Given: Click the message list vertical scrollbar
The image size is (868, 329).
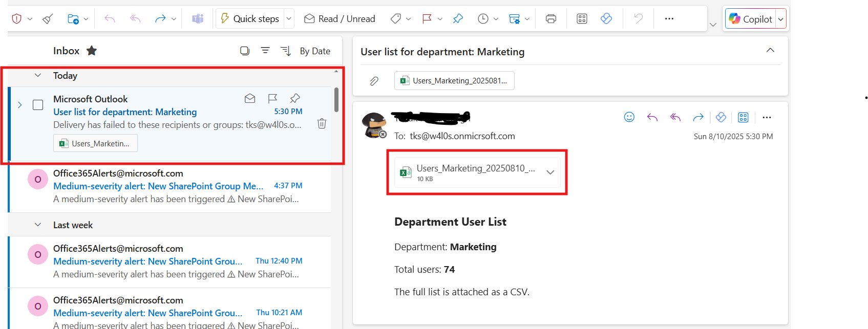Looking at the screenshot, I should pyautogui.click(x=336, y=99).
